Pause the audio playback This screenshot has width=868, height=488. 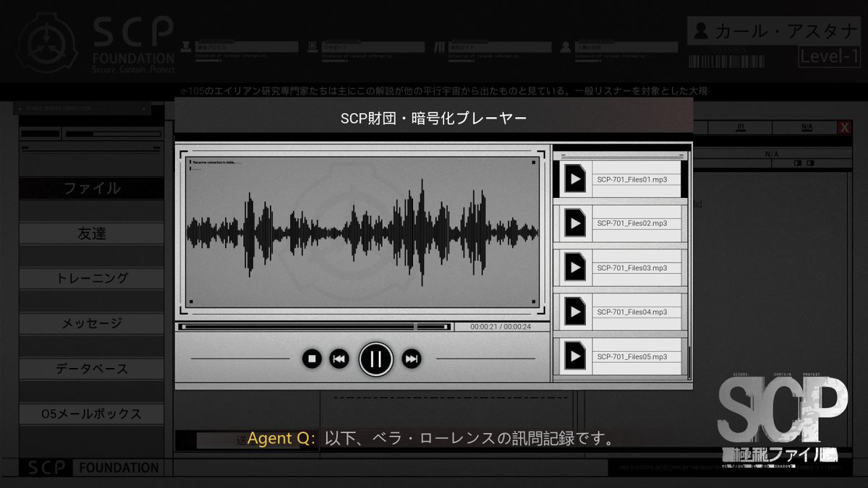[x=375, y=359]
